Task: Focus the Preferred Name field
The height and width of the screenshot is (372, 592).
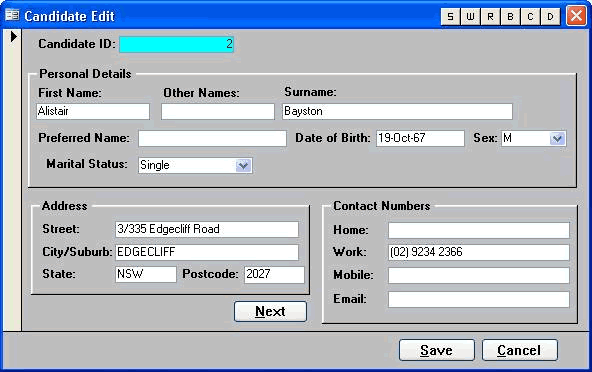Action: click(212, 139)
